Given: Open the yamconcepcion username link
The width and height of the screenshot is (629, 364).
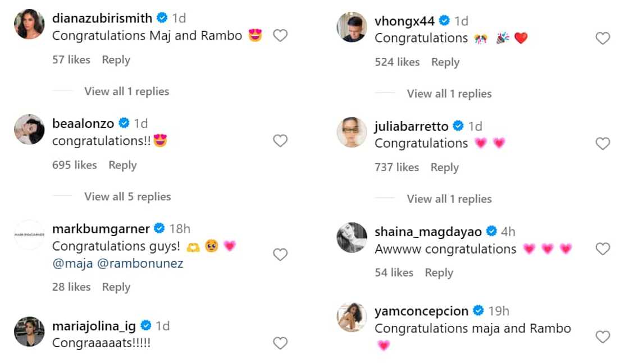Looking at the screenshot, I should (x=422, y=311).
